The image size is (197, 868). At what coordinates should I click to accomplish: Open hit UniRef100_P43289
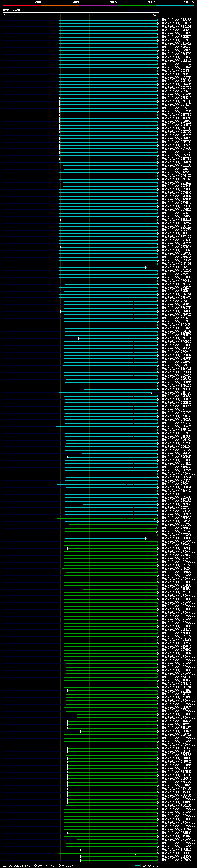pyautogui.click(x=176, y=26)
